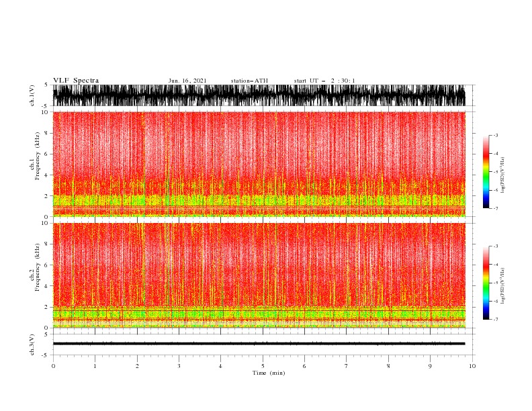Click the "-3" label on ch.1 colorbar
The width and height of the screenshot is (532, 411).
[495, 135]
